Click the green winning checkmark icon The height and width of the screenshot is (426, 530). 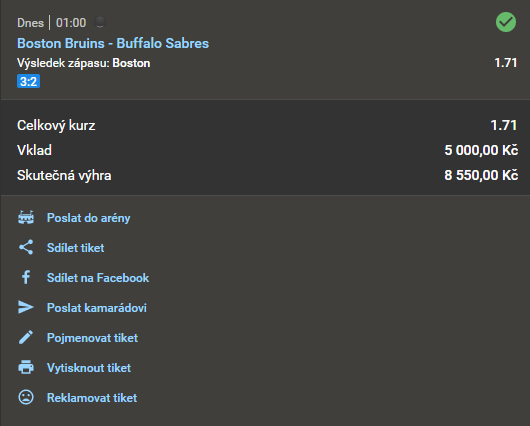tap(506, 22)
